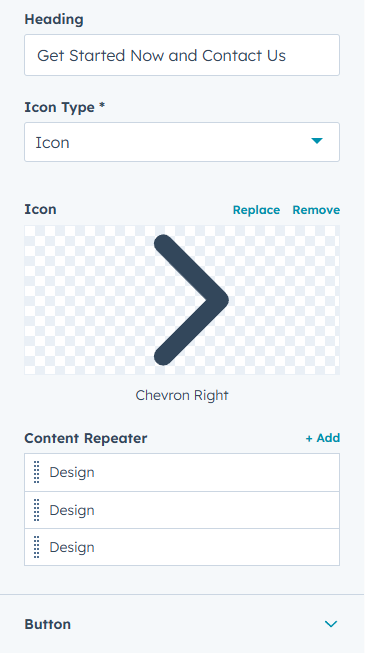
Task: Click the Chevron Right caption text
Action: tap(182, 395)
